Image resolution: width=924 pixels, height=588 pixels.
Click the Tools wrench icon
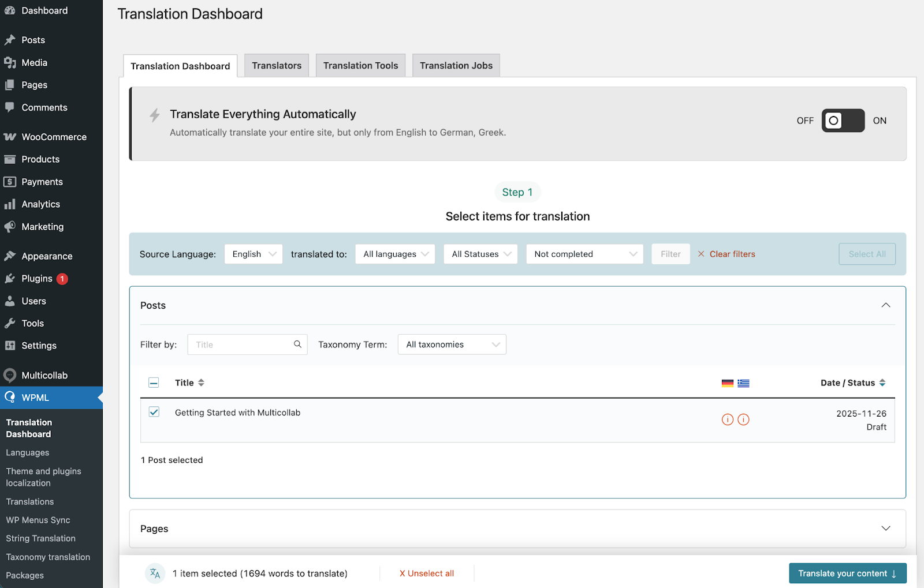[x=10, y=324]
